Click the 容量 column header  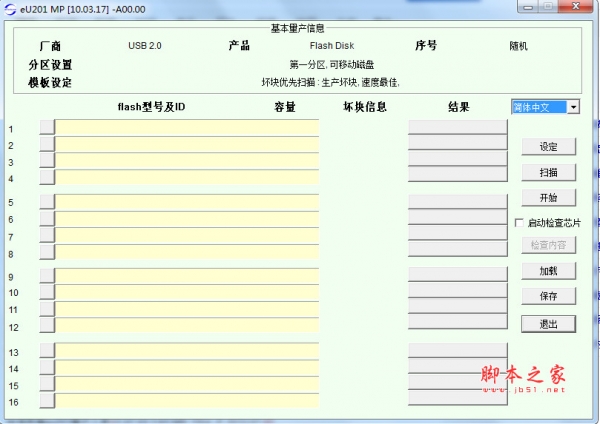coord(285,107)
